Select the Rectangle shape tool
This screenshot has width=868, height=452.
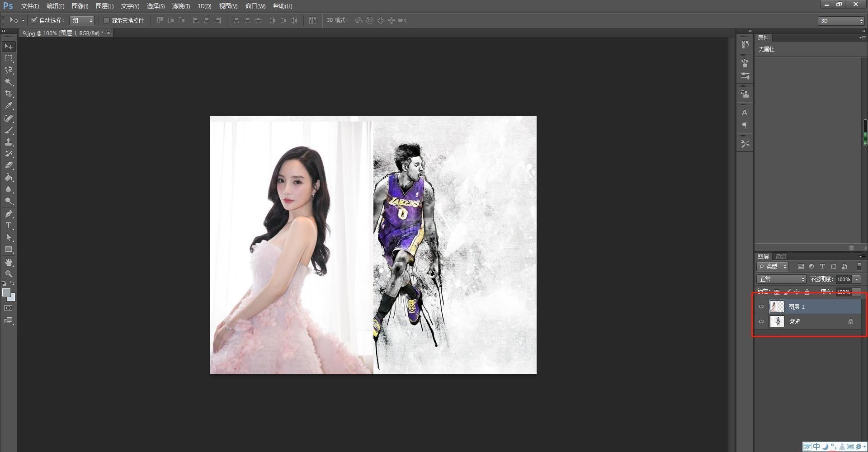point(9,249)
